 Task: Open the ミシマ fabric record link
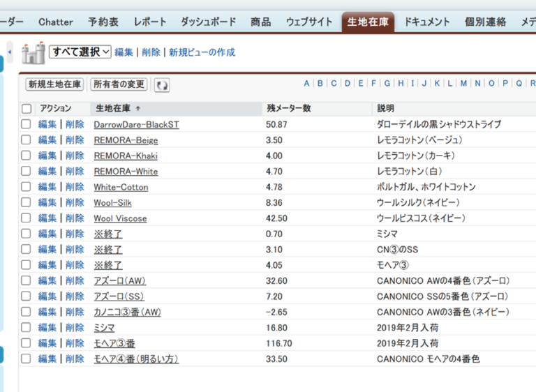click(x=104, y=328)
